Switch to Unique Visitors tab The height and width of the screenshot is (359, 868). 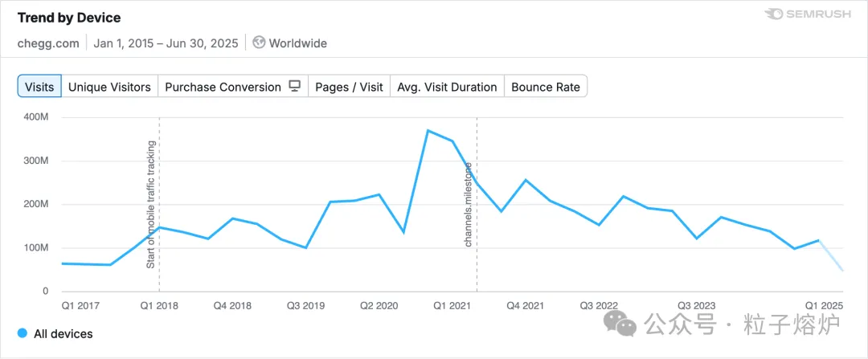[x=109, y=87]
